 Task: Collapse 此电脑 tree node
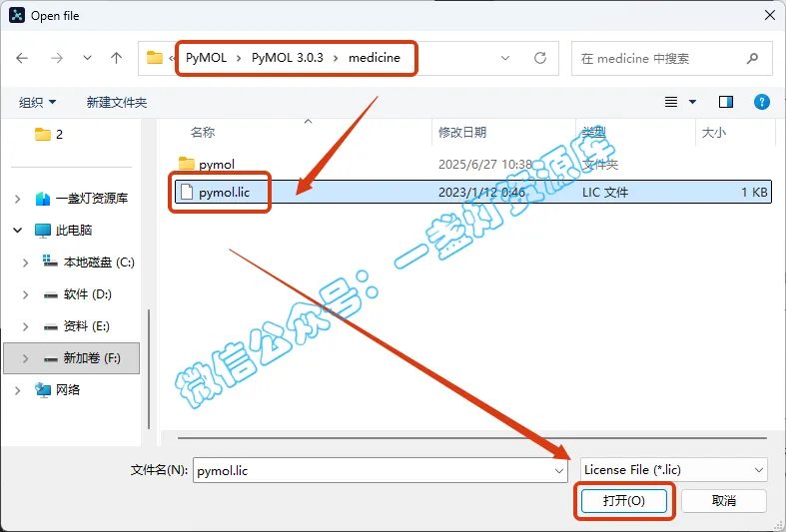click(18, 231)
